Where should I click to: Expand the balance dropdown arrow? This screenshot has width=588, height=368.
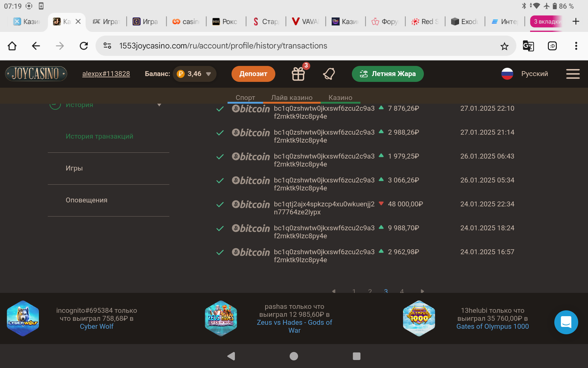point(209,74)
